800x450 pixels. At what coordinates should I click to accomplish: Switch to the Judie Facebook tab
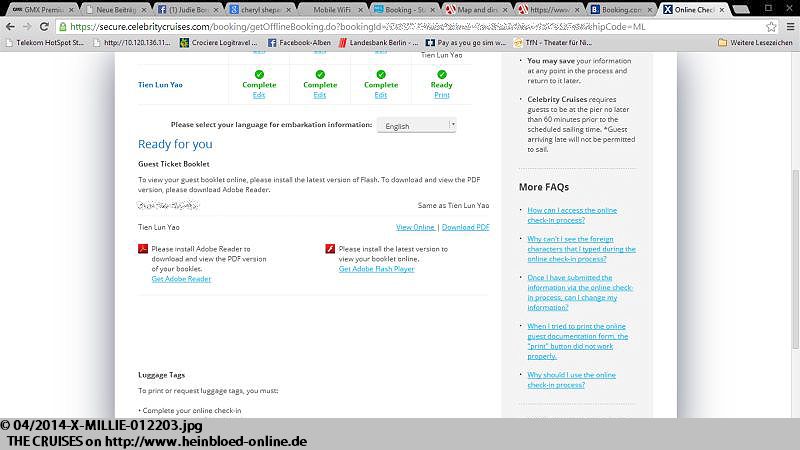pyautogui.click(x=187, y=10)
